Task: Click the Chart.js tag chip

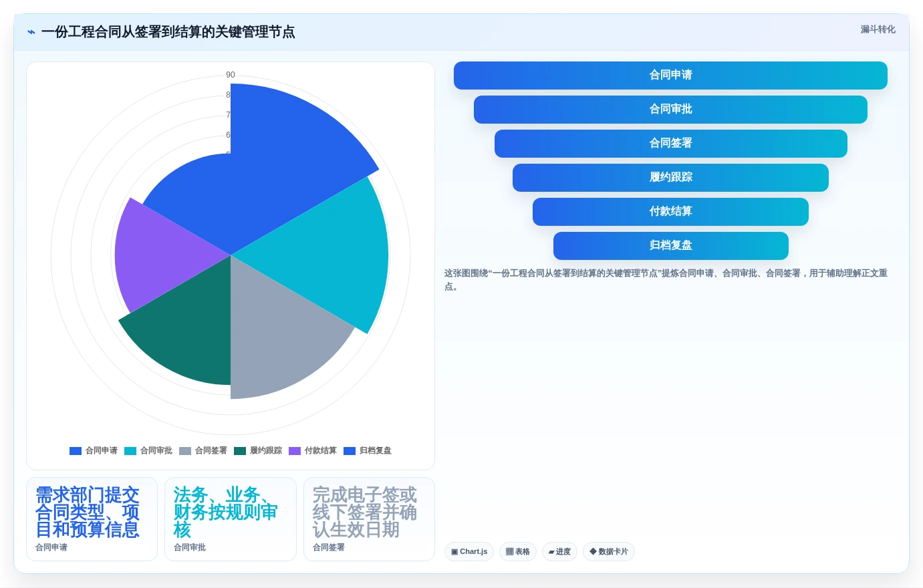Action: pyautogui.click(x=469, y=551)
